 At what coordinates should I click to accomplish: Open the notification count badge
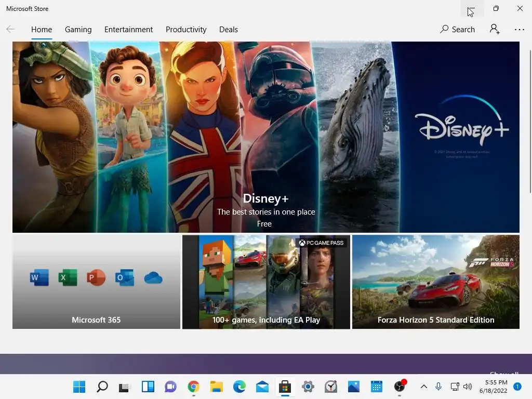click(517, 387)
